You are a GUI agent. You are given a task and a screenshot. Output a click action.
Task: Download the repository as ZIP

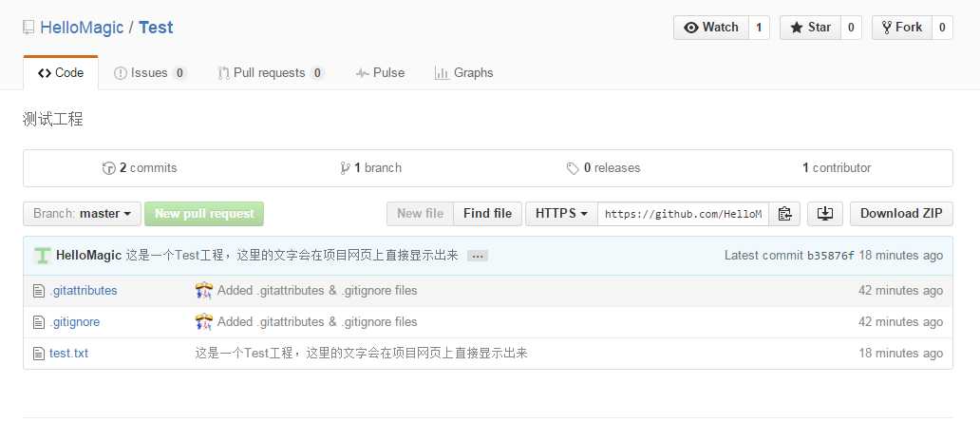click(901, 214)
